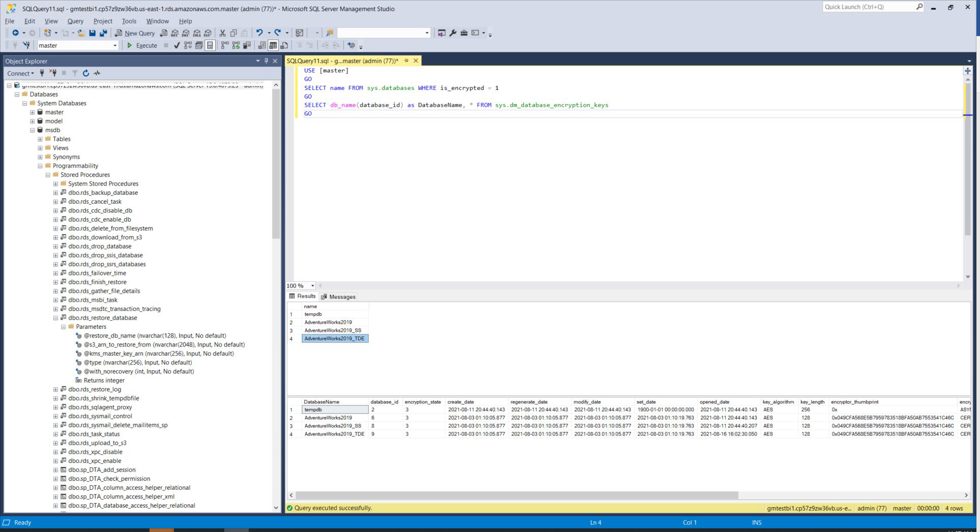Click the Parse query checkmark icon
This screenshot has height=532, width=980.
click(176, 46)
